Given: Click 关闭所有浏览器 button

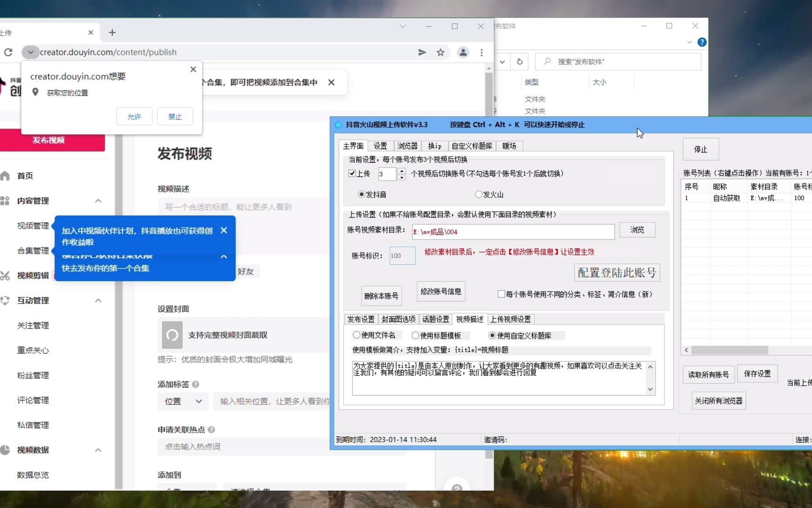Looking at the screenshot, I should (718, 401).
